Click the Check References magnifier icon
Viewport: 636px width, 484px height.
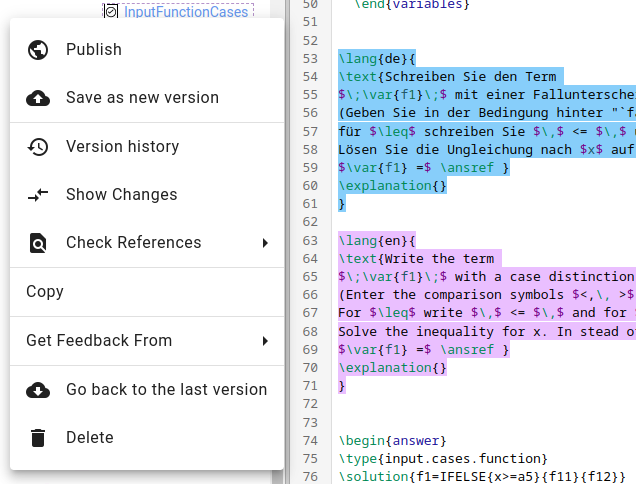pyautogui.click(x=38, y=243)
